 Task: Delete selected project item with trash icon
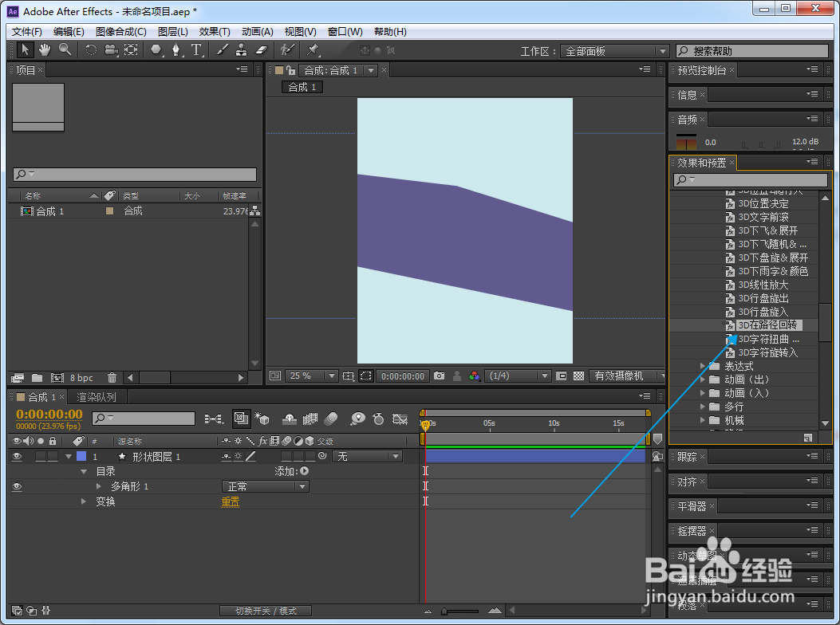tap(112, 378)
